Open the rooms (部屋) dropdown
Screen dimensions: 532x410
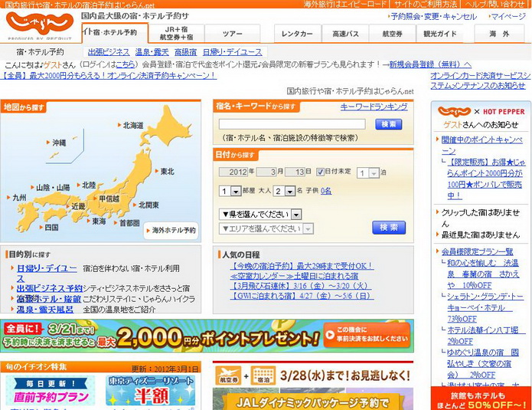230,192
